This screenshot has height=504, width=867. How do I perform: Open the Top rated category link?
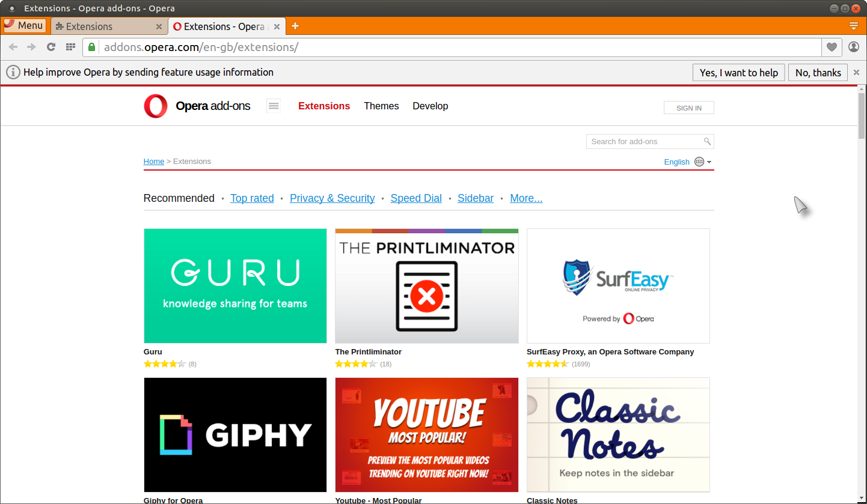[252, 198]
